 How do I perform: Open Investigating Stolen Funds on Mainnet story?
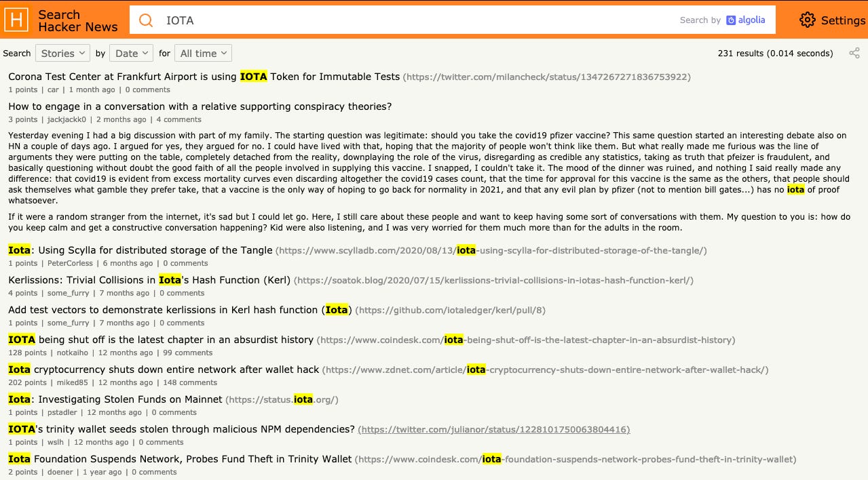115,399
